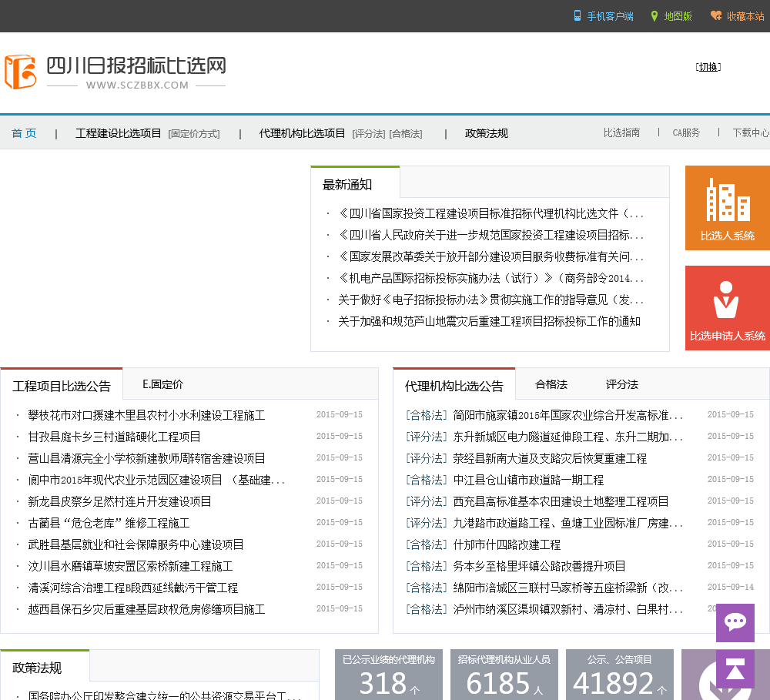Screen dimensions: 770x700
Task: Click the purple back-to-top arrow button
Action: (735, 669)
